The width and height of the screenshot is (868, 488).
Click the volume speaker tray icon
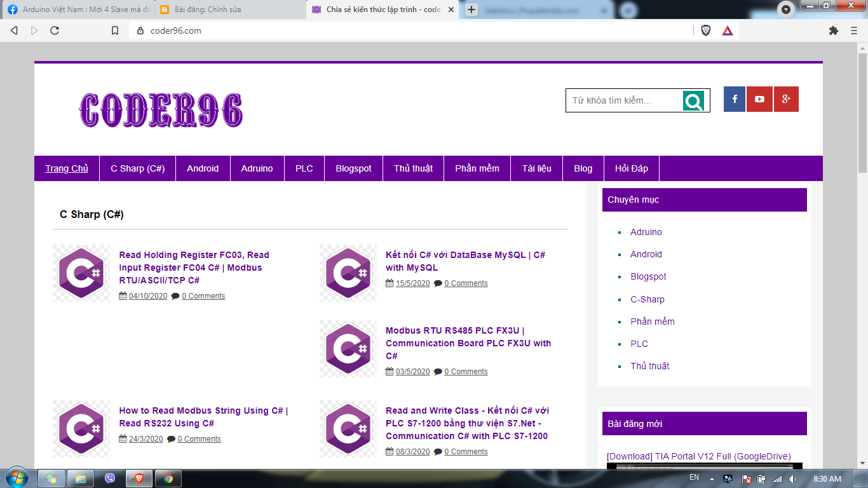(793, 478)
